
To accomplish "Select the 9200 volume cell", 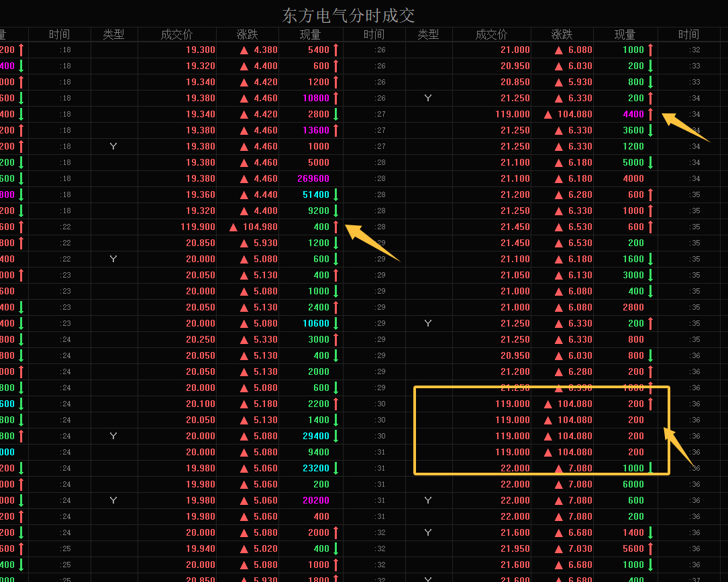I will pos(319,211).
